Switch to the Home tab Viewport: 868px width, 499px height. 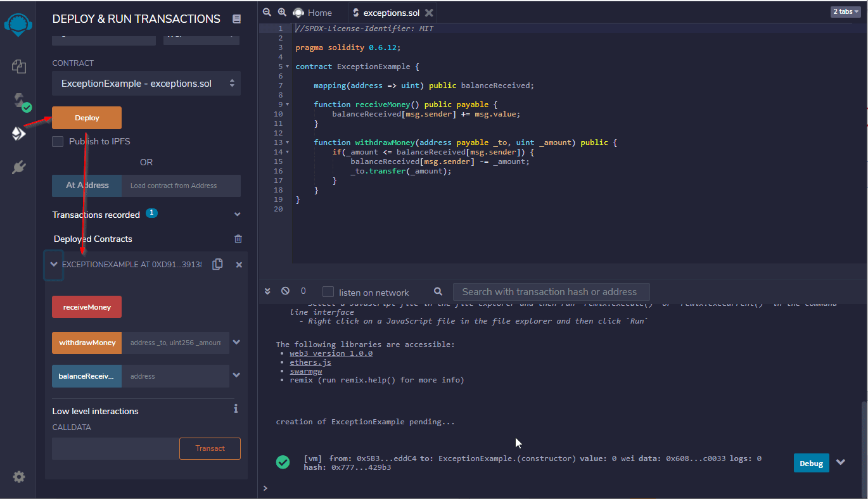pos(313,13)
